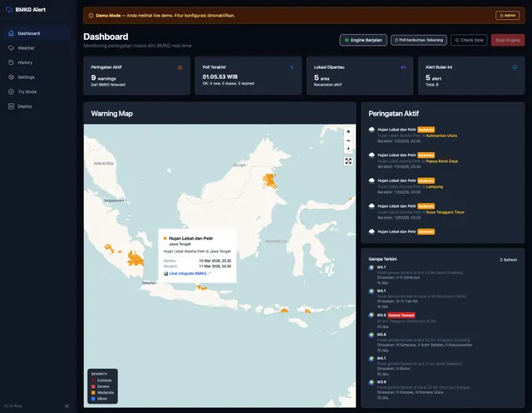Image resolution: width=532 pixels, height=413 pixels.
Task: Click the BMKG Alert cloud logo
Action: tap(9, 9)
